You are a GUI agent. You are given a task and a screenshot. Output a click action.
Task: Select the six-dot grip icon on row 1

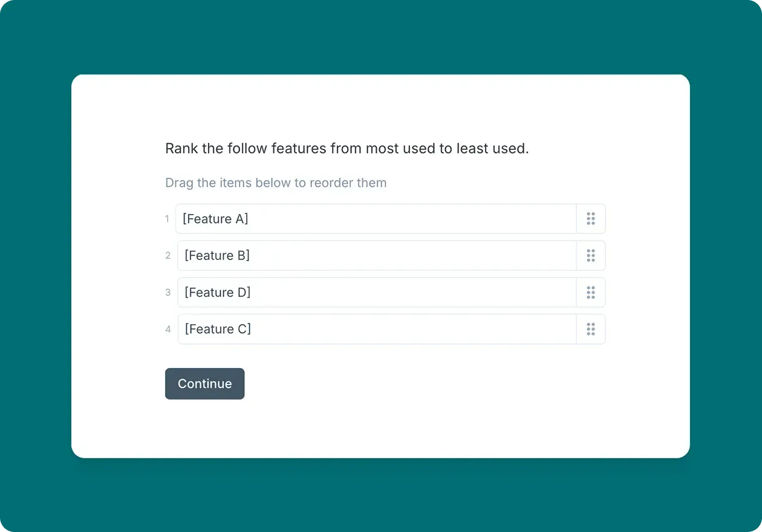point(591,219)
